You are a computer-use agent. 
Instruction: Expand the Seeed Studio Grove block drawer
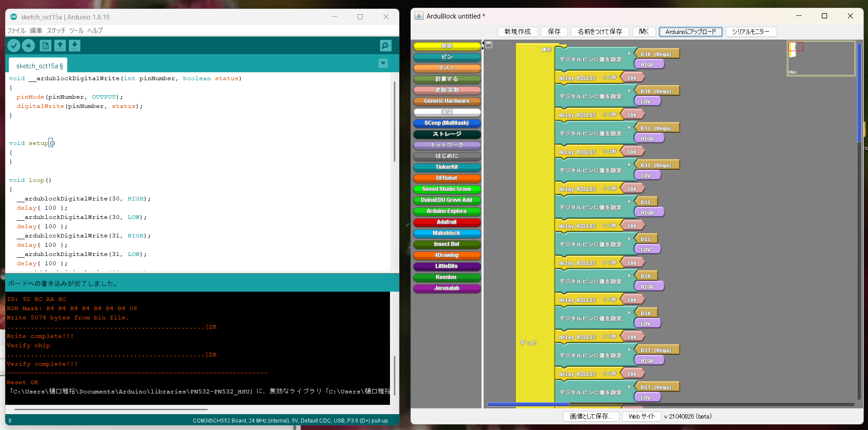[x=447, y=189]
